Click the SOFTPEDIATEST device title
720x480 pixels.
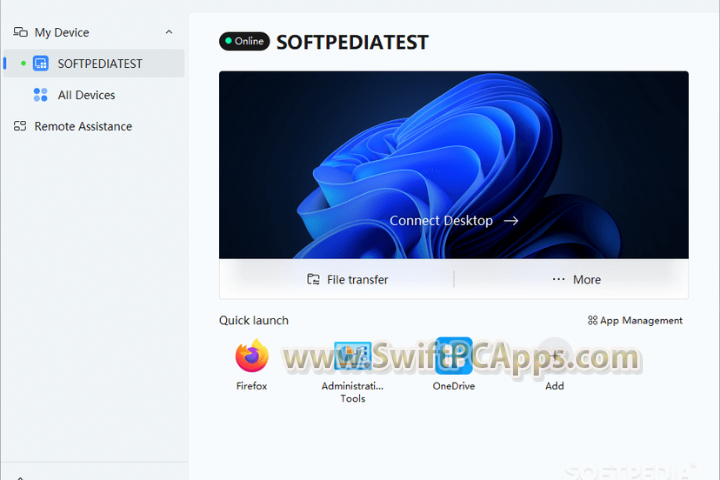click(352, 42)
